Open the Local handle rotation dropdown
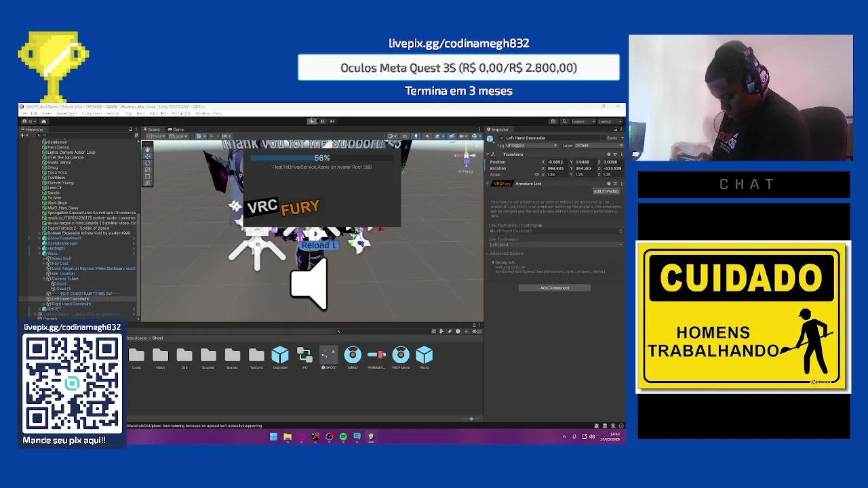Viewport: 868px width, 488px height. coord(178,136)
